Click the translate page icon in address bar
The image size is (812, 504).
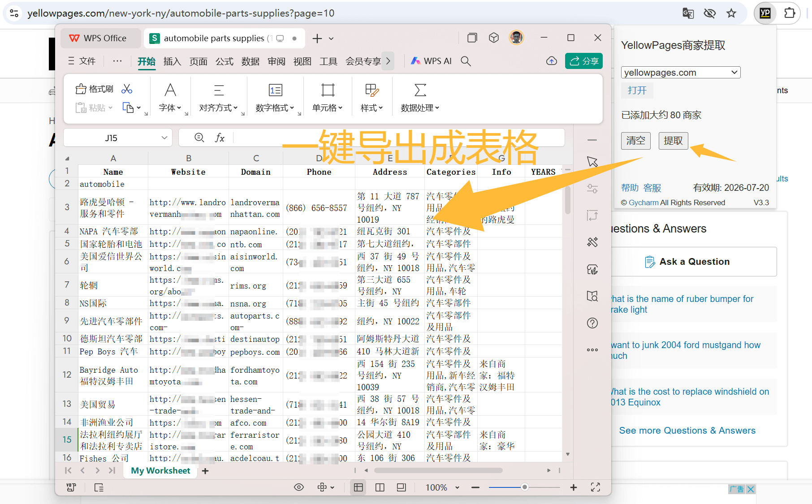688,13
